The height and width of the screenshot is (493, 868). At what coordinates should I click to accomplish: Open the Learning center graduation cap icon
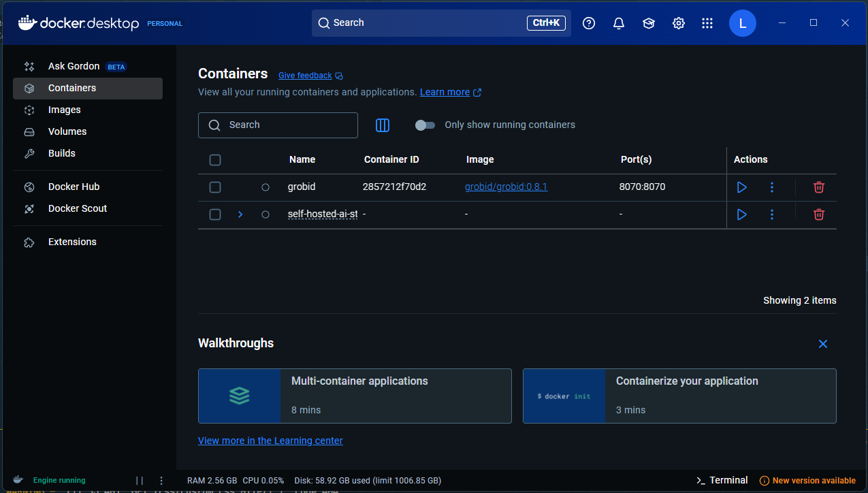[x=649, y=23]
